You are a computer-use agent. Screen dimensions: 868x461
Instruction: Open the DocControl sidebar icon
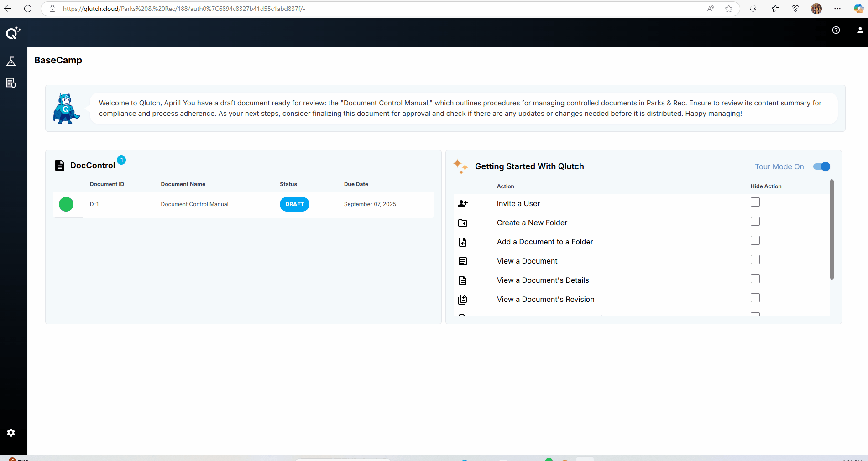tap(11, 83)
